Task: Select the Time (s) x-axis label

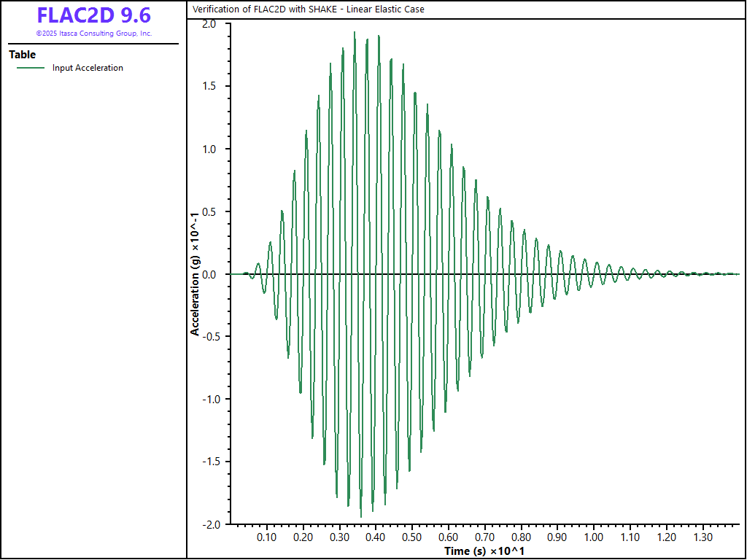Action: click(484, 551)
